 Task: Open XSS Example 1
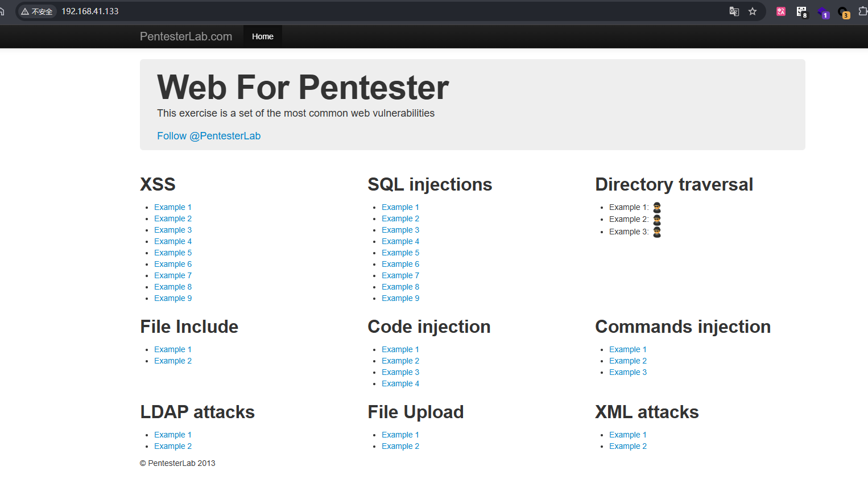pyautogui.click(x=173, y=208)
